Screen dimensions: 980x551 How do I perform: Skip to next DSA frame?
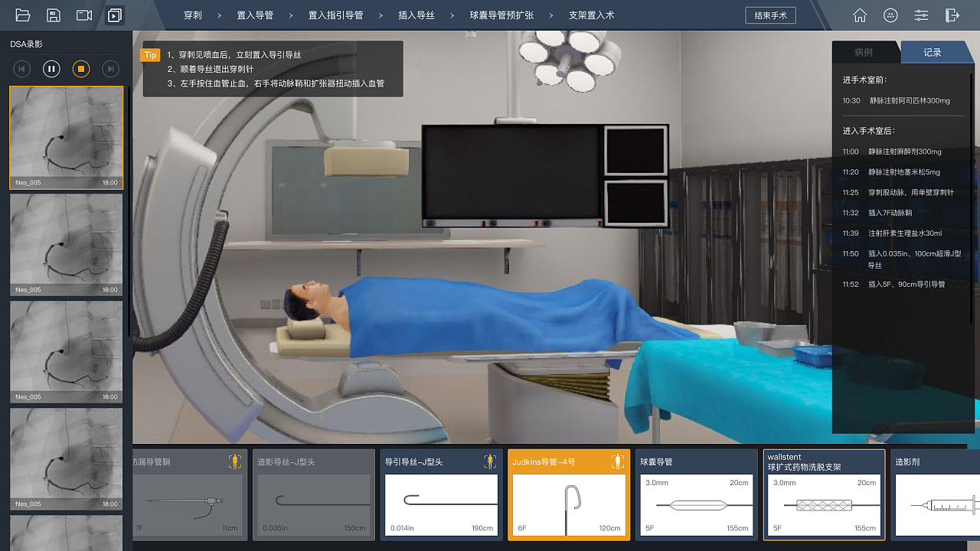click(111, 69)
